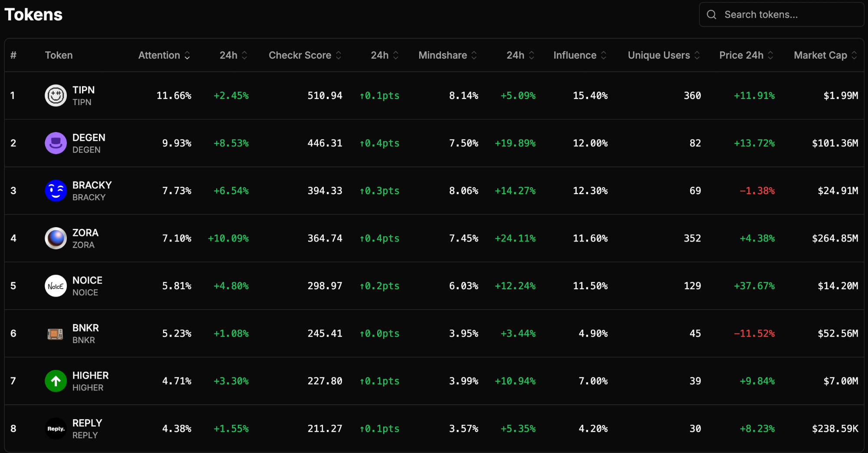
Task: Click ZORA attention change +10.09%
Action: (228, 238)
